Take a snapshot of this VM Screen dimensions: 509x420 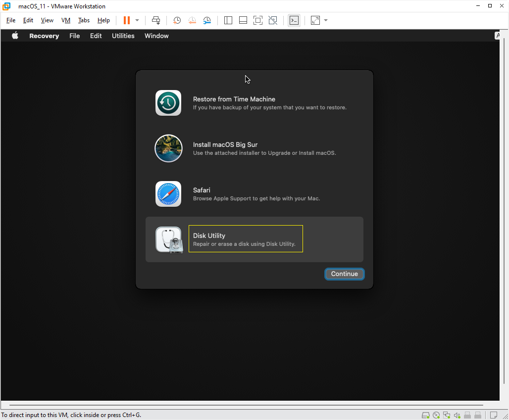pyautogui.click(x=177, y=20)
